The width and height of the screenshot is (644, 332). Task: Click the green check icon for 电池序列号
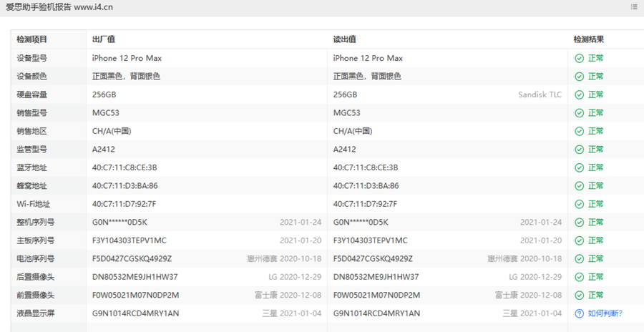point(579,259)
